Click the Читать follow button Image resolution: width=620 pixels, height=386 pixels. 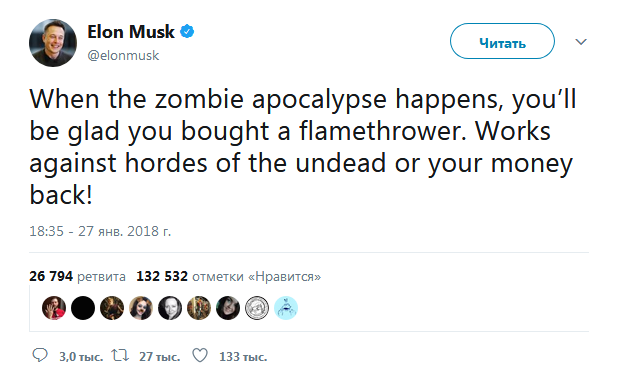pyautogui.click(x=502, y=41)
